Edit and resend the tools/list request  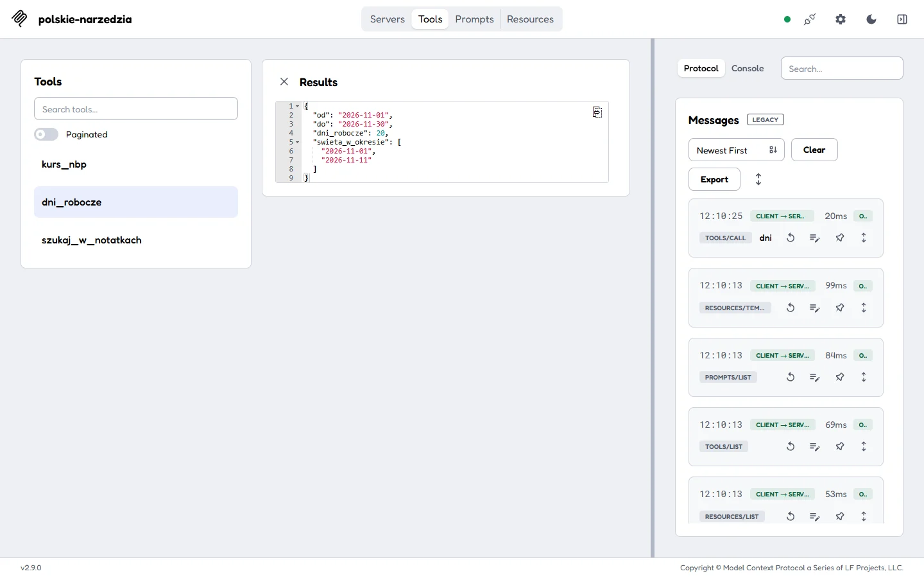click(x=815, y=446)
